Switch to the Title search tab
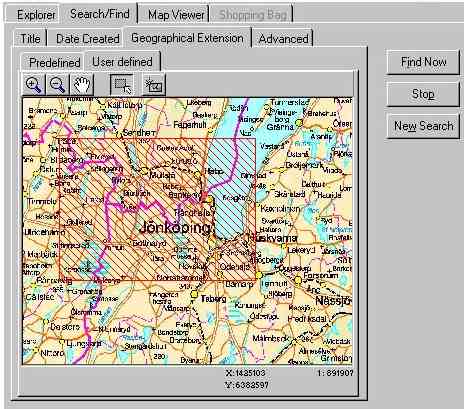 [x=30, y=39]
